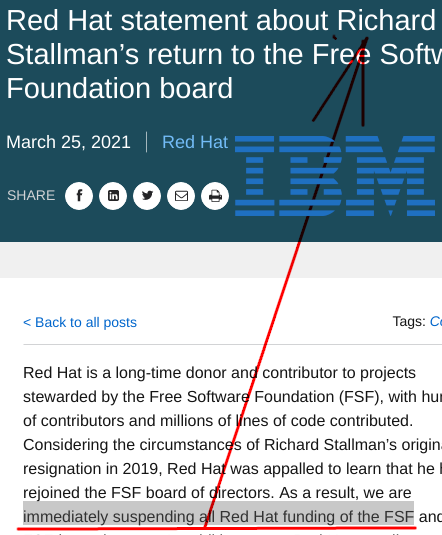Send the post using the email envelope icon

click(181, 196)
